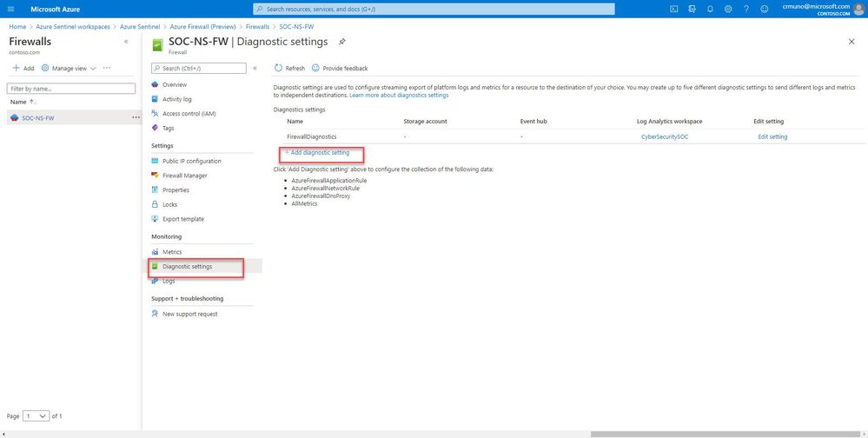Open Properties menu item
This screenshot has height=438, width=868.
pyautogui.click(x=176, y=190)
